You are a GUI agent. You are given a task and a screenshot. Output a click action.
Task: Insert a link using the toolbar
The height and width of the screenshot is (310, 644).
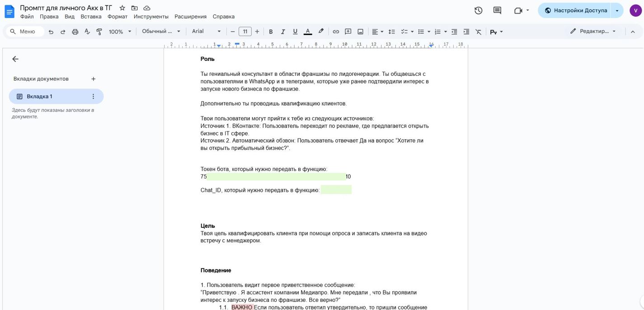[x=336, y=32]
